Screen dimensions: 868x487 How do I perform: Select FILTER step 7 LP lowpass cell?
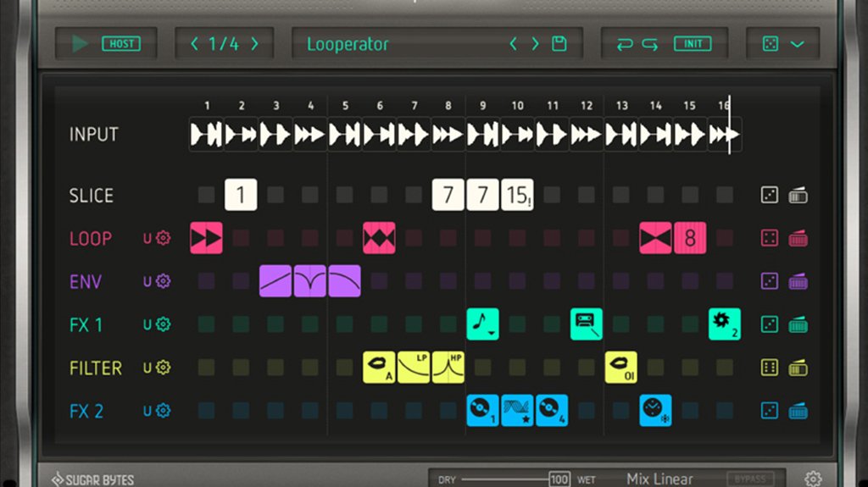point(414,368)
